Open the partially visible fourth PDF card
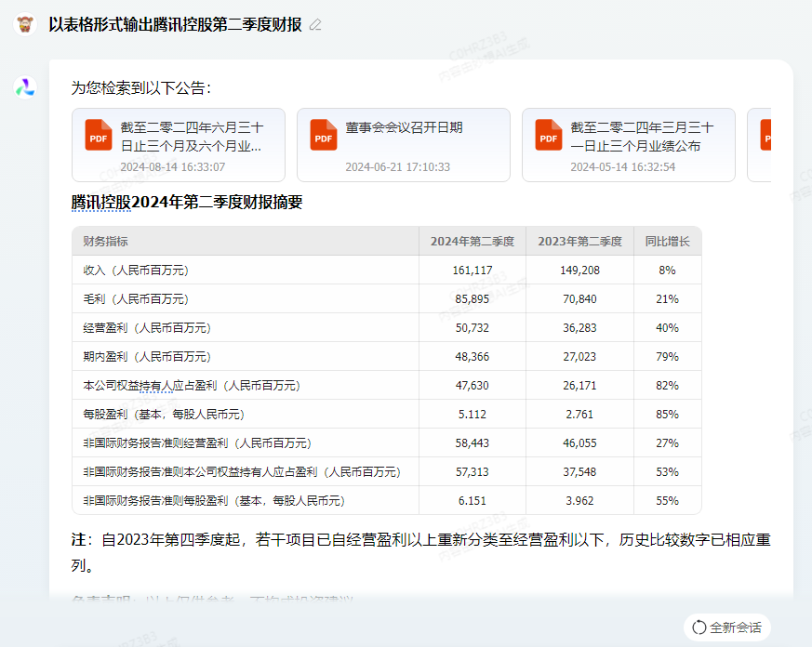The image size is (812, 647). point(759,145)
